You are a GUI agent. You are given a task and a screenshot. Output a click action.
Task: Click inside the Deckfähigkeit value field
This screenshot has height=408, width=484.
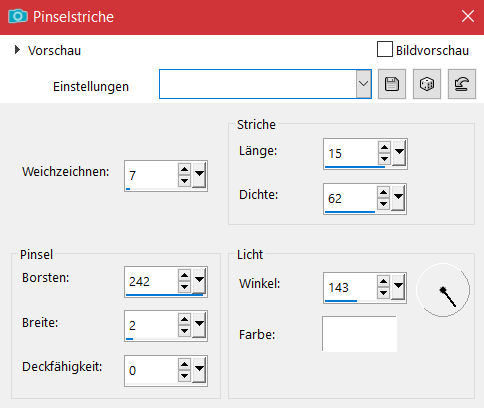click(151, 370)
